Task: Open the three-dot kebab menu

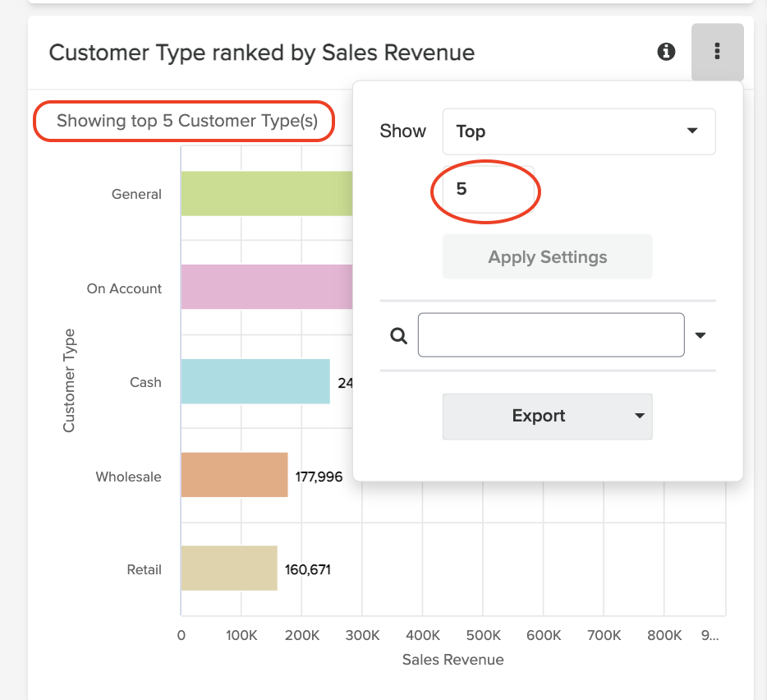Action: click(x=717, y=52)
